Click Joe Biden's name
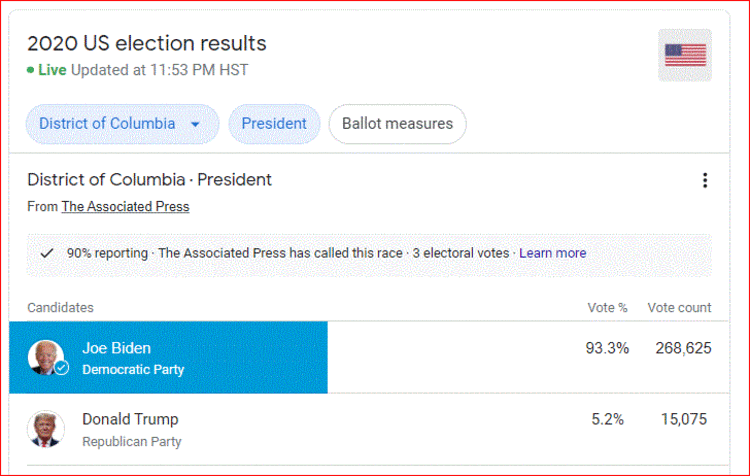This screenshot has height=476, width=750. pos(116,348)
